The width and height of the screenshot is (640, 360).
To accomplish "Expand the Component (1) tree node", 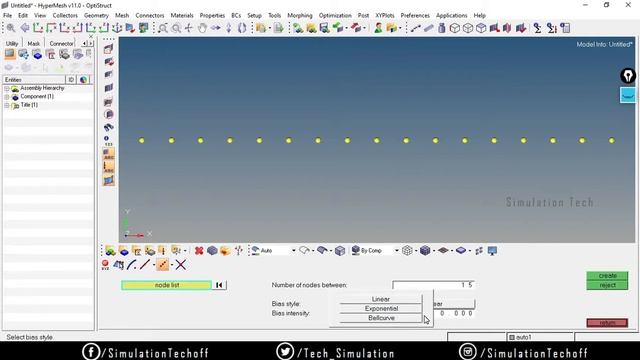I will [x=7, y=97].
